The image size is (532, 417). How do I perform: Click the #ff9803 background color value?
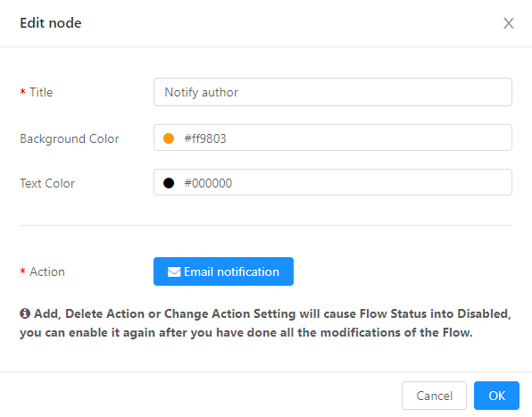(x=205, y=138)
